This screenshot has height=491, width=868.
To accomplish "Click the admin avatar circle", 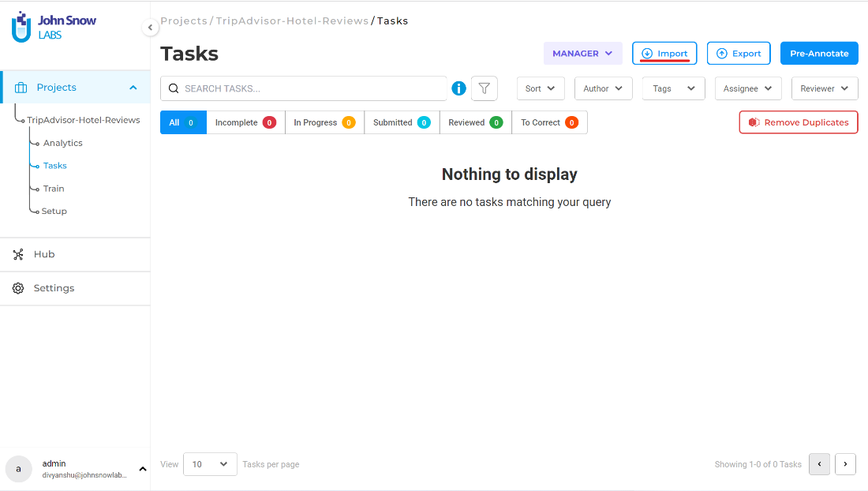I will point(19,469).
